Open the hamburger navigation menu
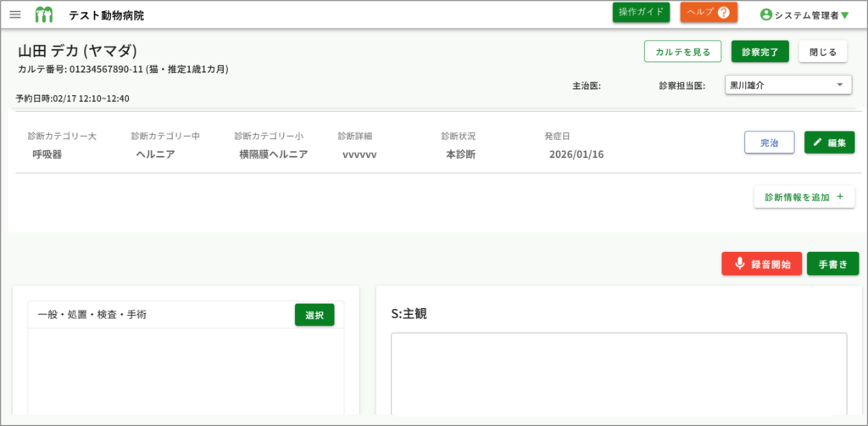Viewport: 868px width, 426px height. [15, 14]
